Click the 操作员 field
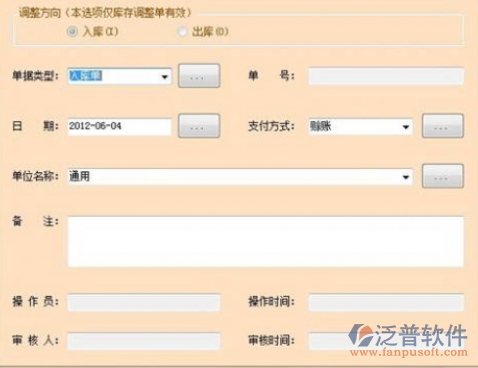 pyautogui.click(x=144, y=302)
